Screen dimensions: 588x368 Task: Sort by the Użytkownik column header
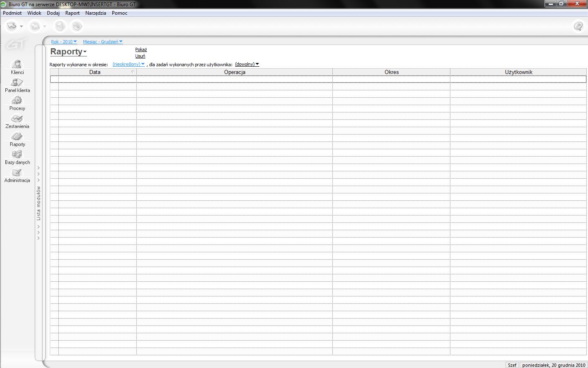point(518,72)
